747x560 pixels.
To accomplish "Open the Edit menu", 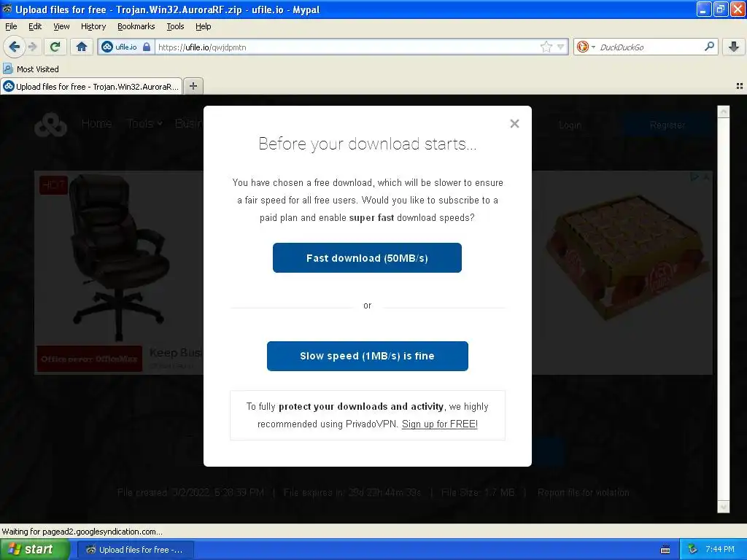I will 35,26.
